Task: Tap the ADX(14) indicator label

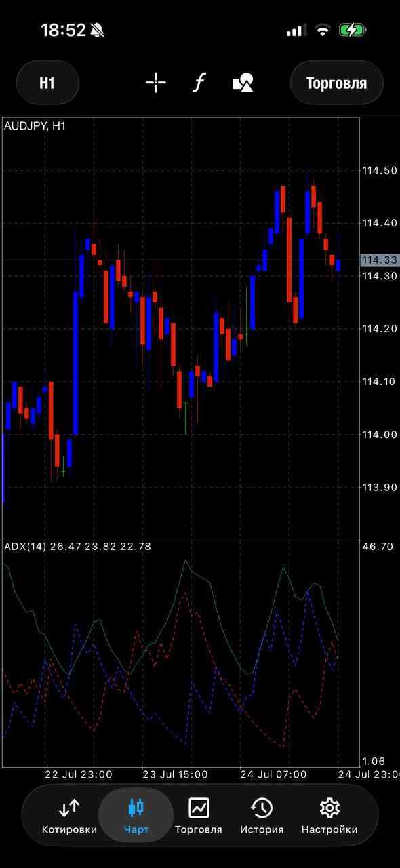Action: pyautogui.click(x=25, y=546)
